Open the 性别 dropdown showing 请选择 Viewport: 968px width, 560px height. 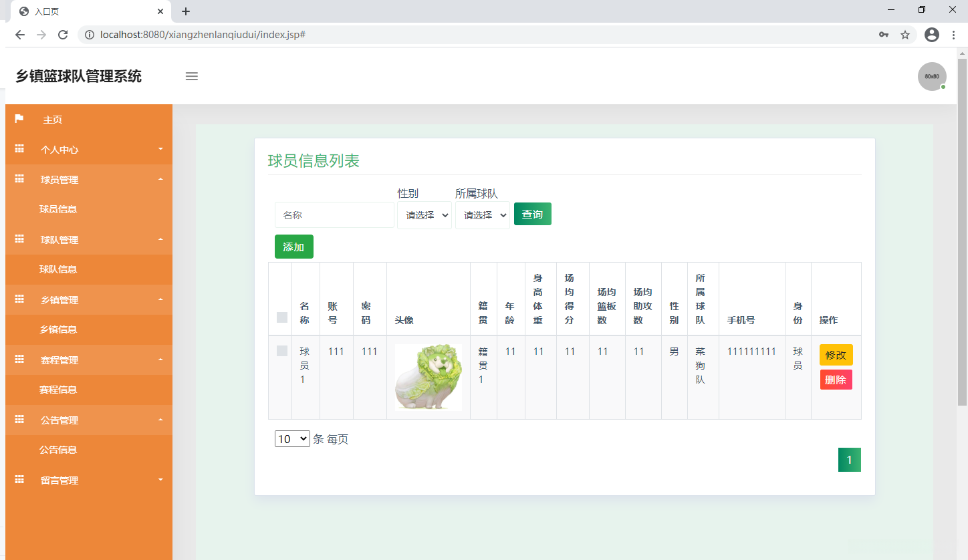424,215
